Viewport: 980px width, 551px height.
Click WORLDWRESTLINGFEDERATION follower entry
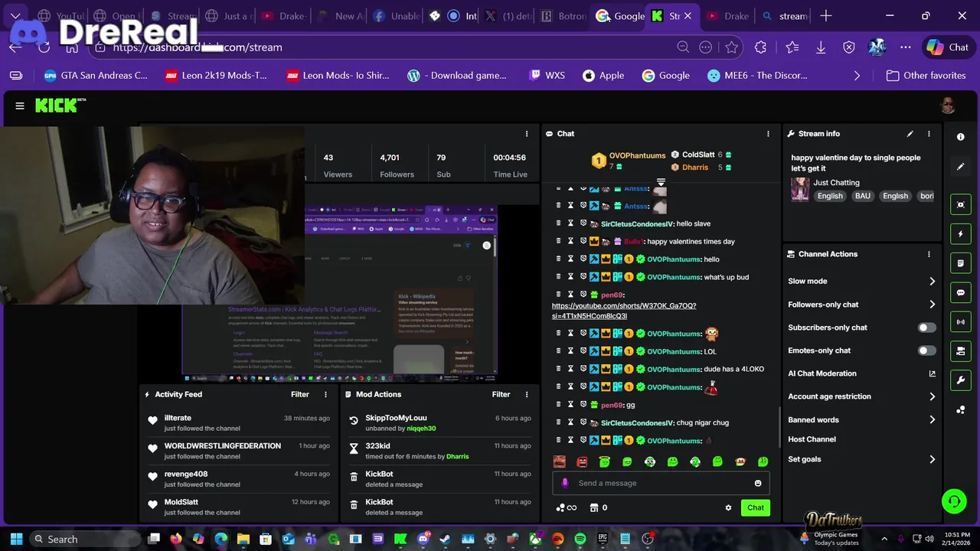[223, 446]
